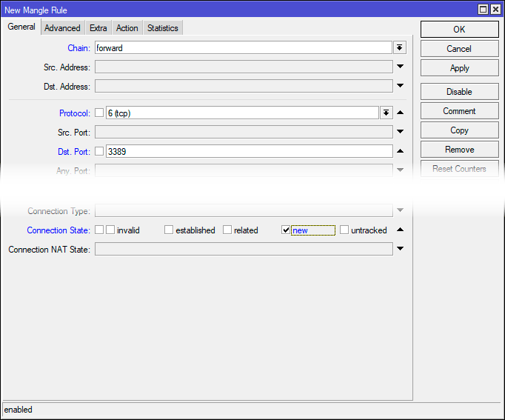505x420 pixels.
Task: Expand the Dst. Address field
Action: coord(400,86)
